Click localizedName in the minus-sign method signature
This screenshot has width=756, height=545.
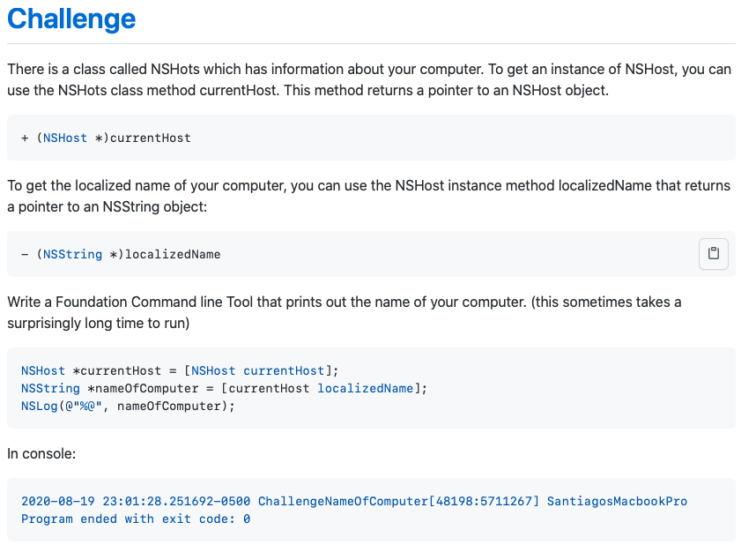tap(173, 254)
